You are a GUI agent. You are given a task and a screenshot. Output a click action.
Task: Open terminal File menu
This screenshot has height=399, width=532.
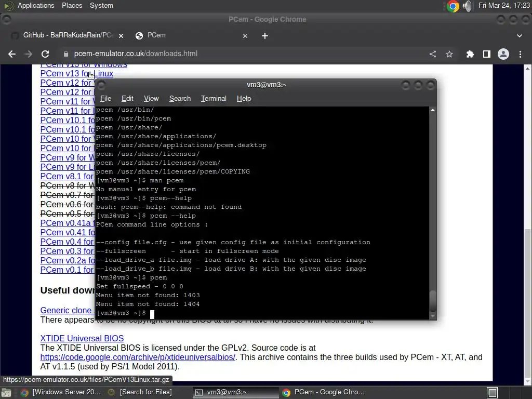105,98
